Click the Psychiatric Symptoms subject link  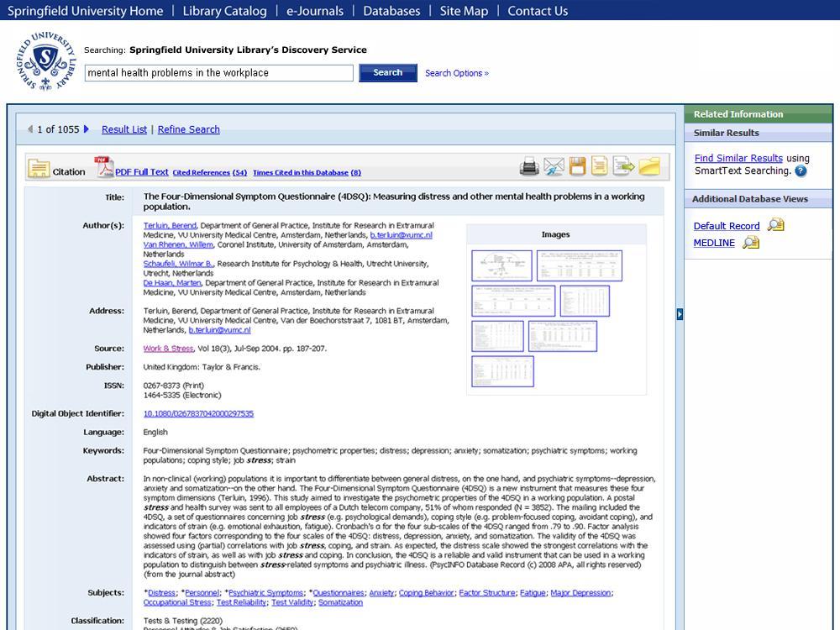(265, 592)
